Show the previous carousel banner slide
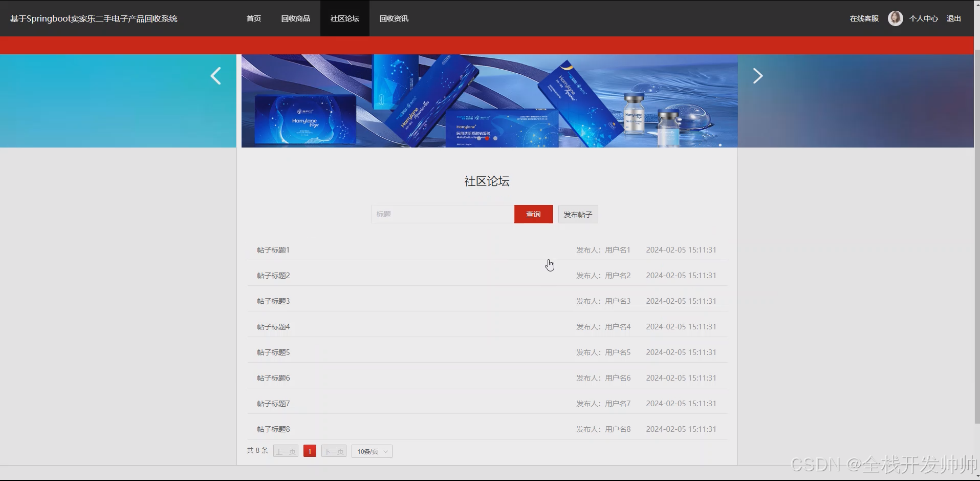Viewport: 980px width, 481px height. 216,76
